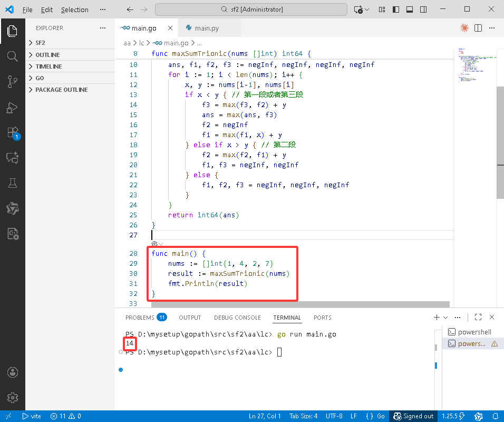
Task: Toggle the bottom panel visibility
Action: tap(410, 9)
